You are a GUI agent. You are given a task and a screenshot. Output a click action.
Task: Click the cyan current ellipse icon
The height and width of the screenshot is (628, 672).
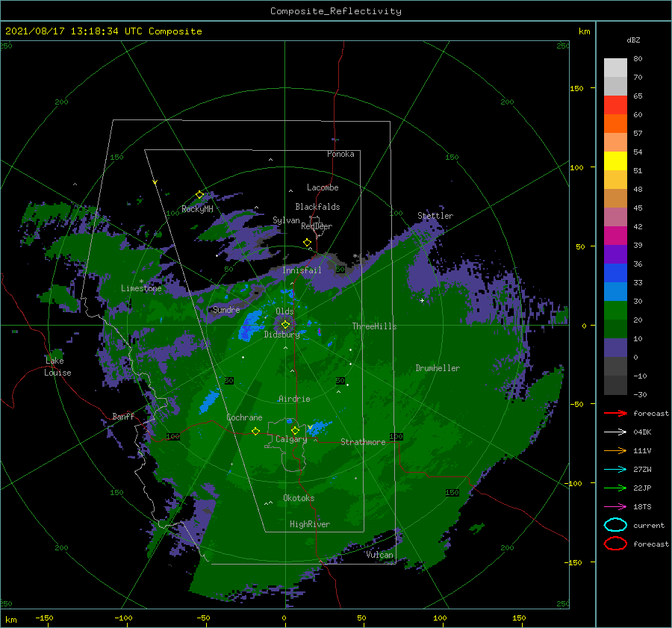[615, 525]
